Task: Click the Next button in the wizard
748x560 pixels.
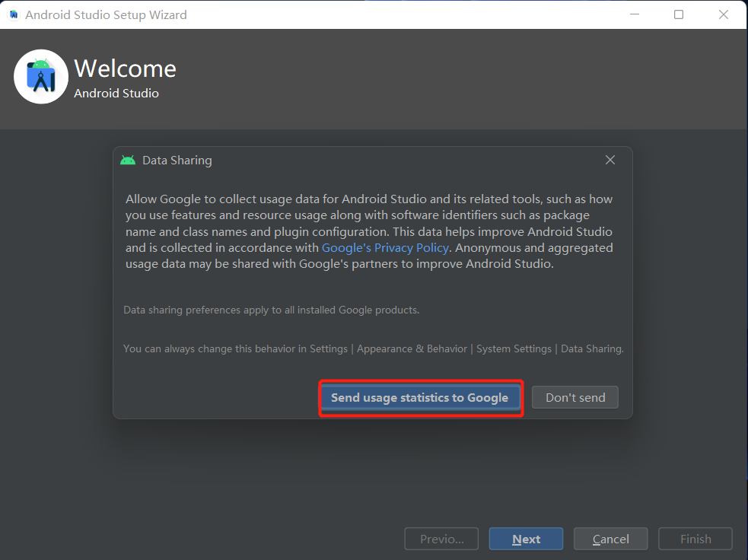Action: coord(526,539)
